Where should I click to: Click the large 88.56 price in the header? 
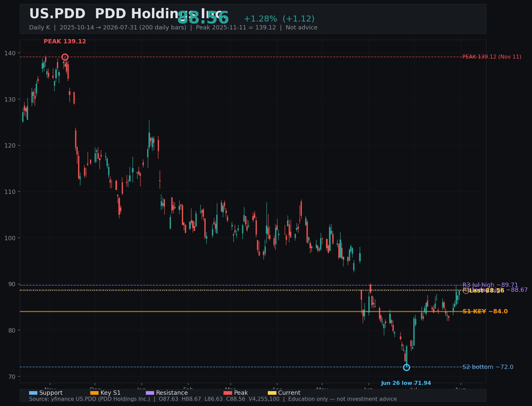point(203,18)
